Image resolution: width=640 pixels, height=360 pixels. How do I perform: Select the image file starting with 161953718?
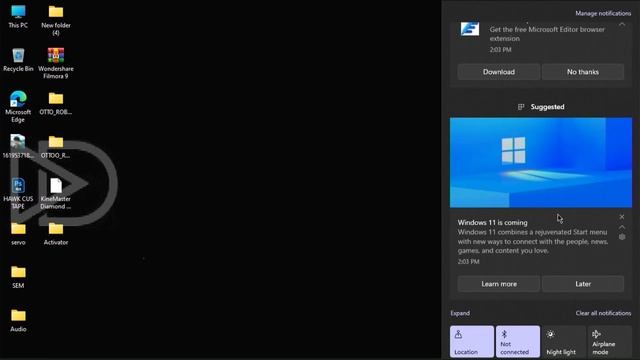(x=18, y=147)
